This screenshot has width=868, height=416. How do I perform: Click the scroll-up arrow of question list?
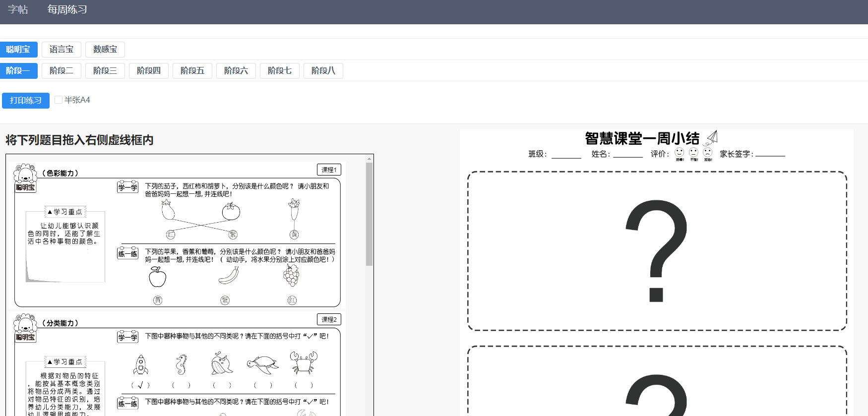coord(369,159)
